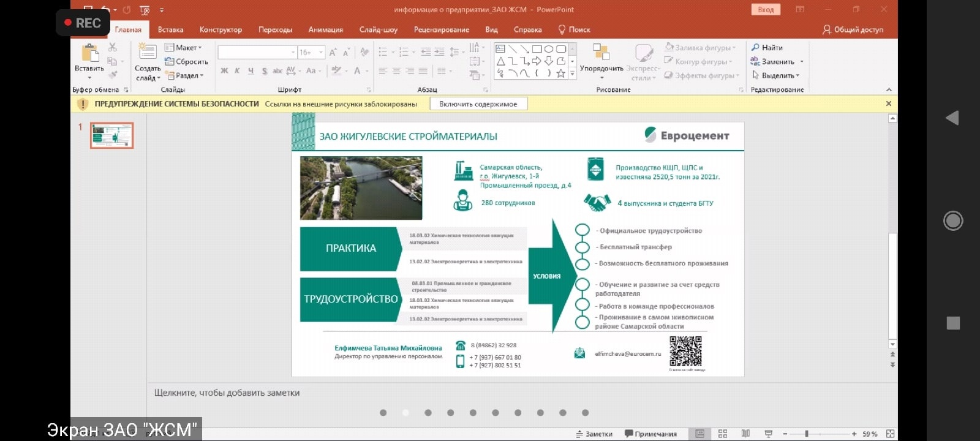Click the zoom slider handle

(x=807, y=434)
